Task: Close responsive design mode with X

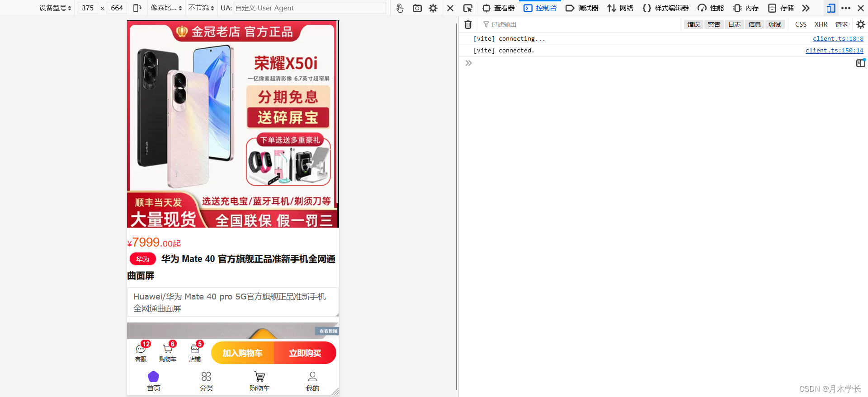Action: [x=450, y=8]
